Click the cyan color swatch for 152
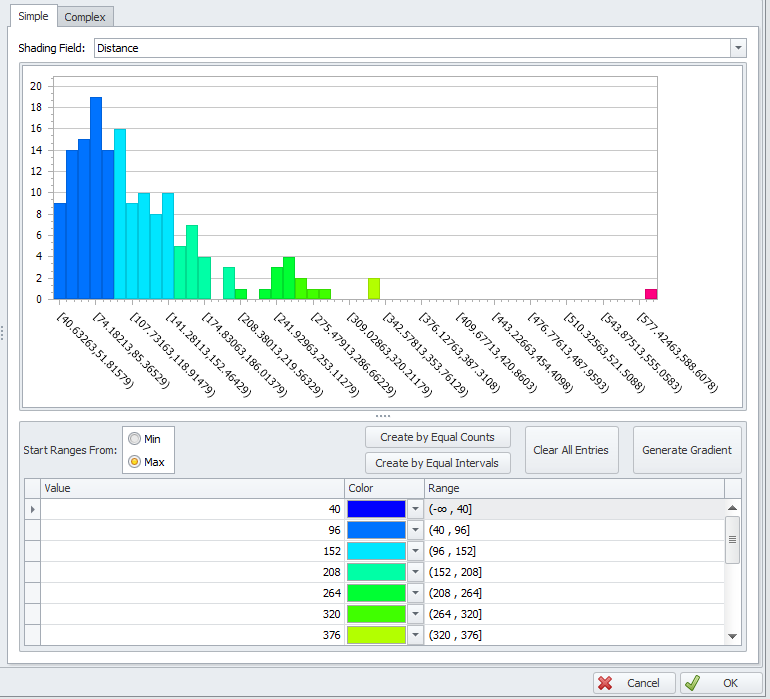 tap(376, 551)
